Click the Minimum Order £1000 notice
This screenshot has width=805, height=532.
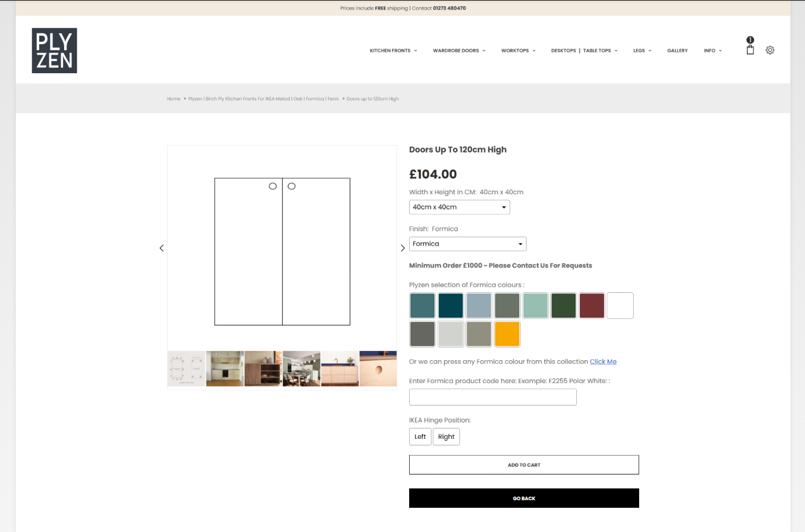[501, 266]
